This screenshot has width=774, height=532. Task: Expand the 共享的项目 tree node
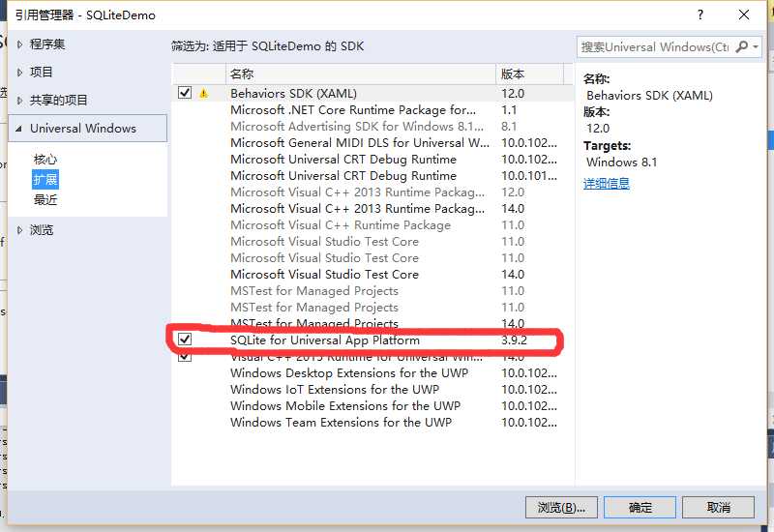click(19, 101)
